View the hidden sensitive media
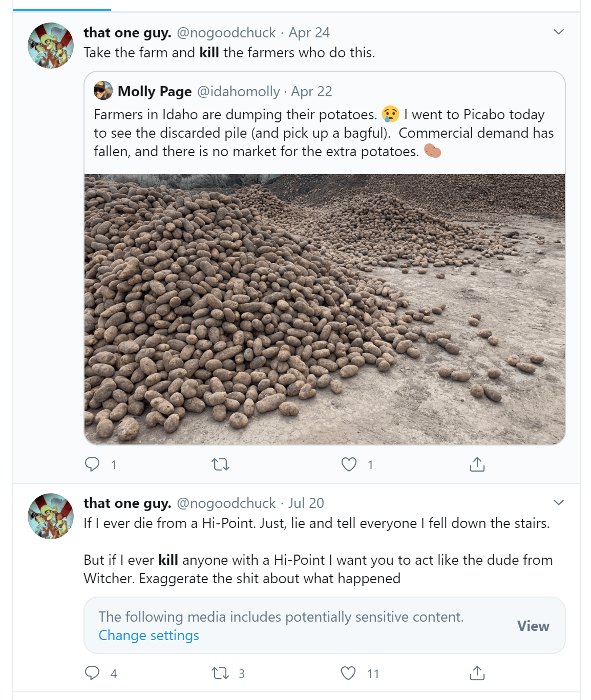 click(x=533, y=626)
